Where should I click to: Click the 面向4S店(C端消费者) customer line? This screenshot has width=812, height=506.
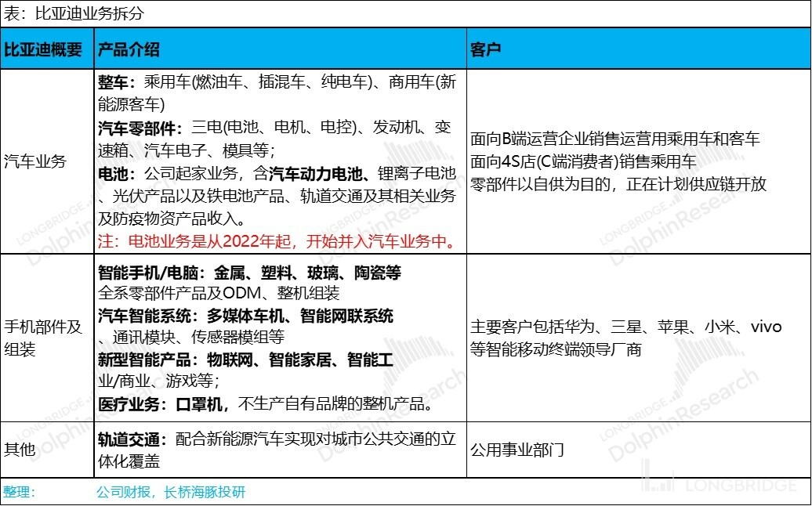point(583,161)
